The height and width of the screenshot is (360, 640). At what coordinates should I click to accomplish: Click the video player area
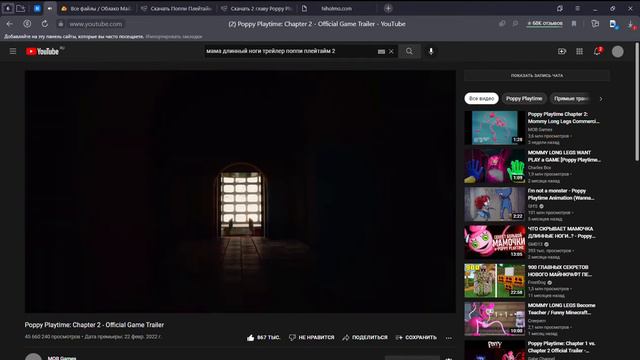pos(240,191)
